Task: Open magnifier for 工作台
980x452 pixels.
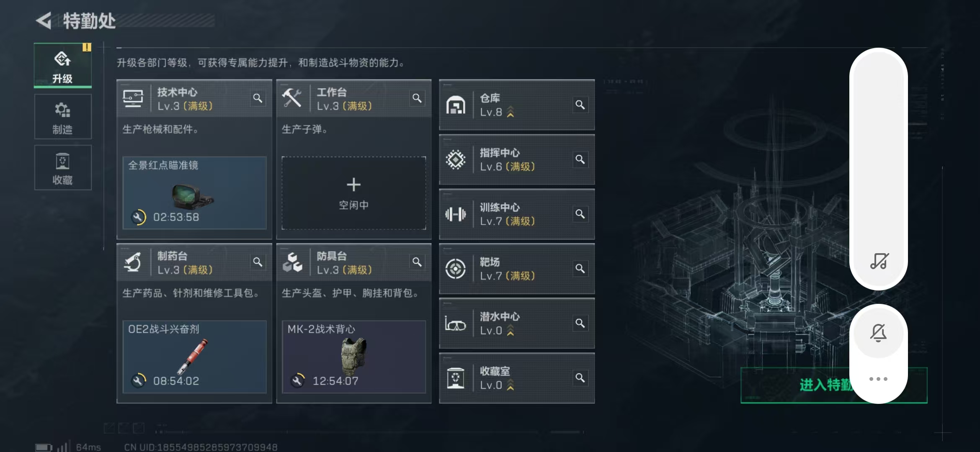Action: tap(417, 98)
